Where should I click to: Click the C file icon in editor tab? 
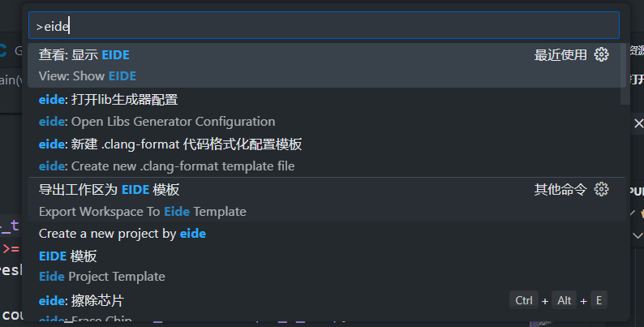pyautogui.click(x=3, y=51)
